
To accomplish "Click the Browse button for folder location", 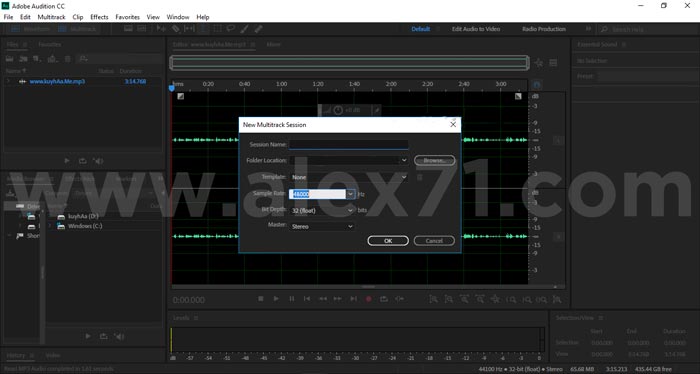I will click(434, 160).
